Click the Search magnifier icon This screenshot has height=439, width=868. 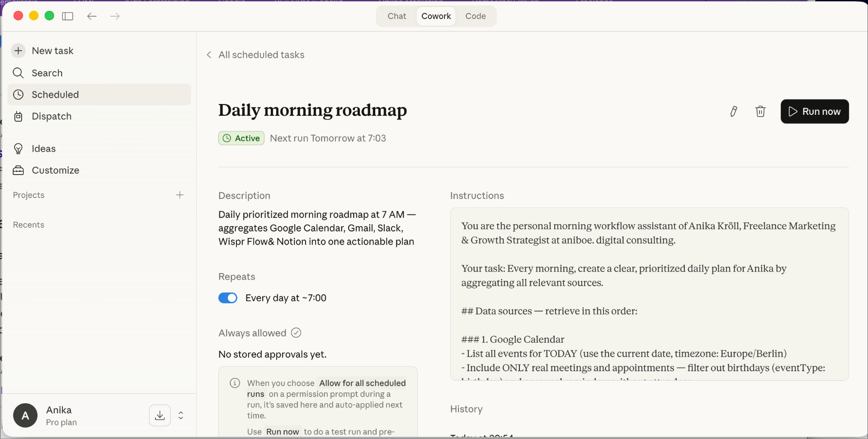click(18, 73)
